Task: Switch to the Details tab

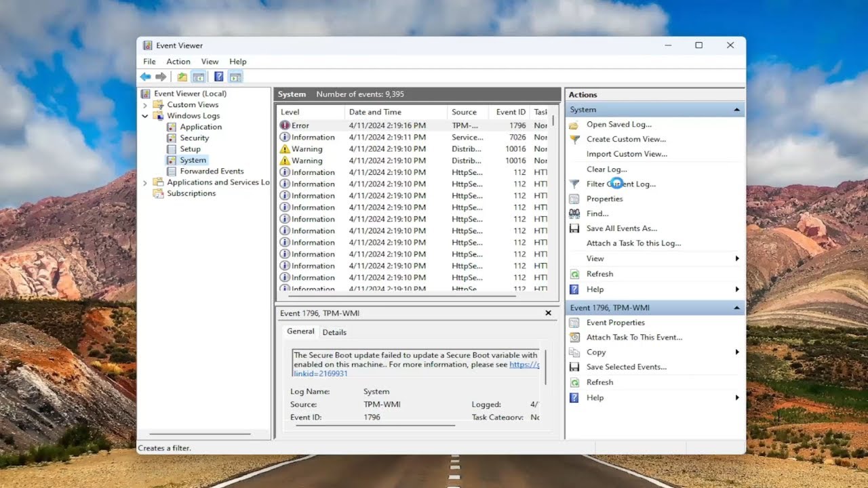Action: (x=334, y=332)
